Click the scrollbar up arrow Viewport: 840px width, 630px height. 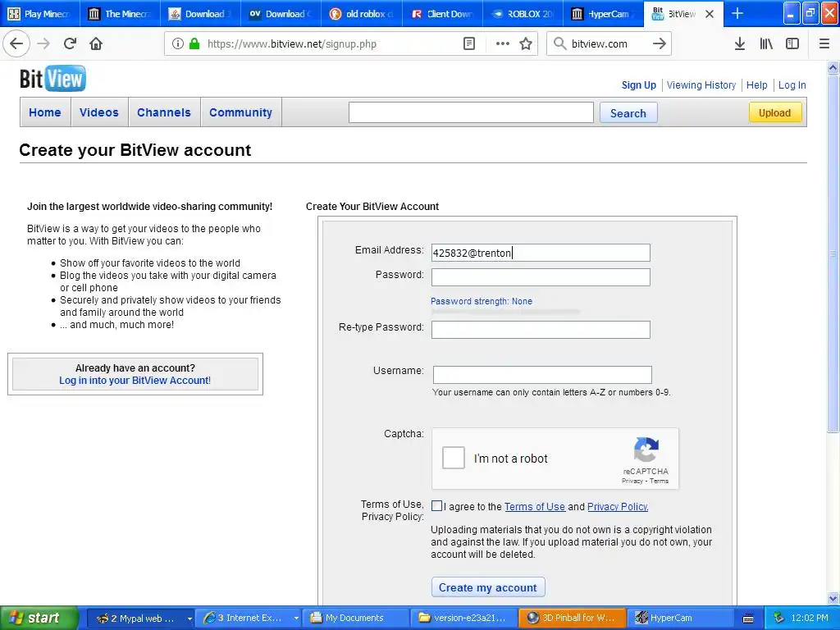[x=833, y=68]
